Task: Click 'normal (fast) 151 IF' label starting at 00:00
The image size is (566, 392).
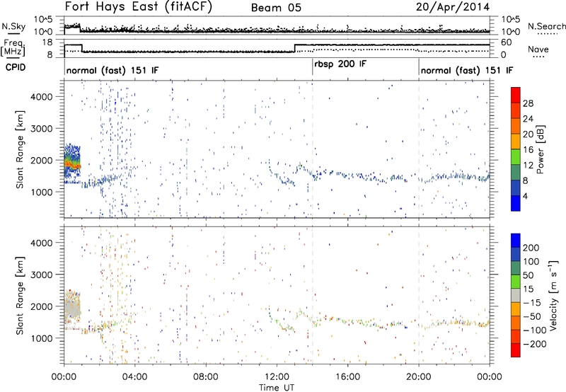Action: pyautogui.click(x=112, y=70)
